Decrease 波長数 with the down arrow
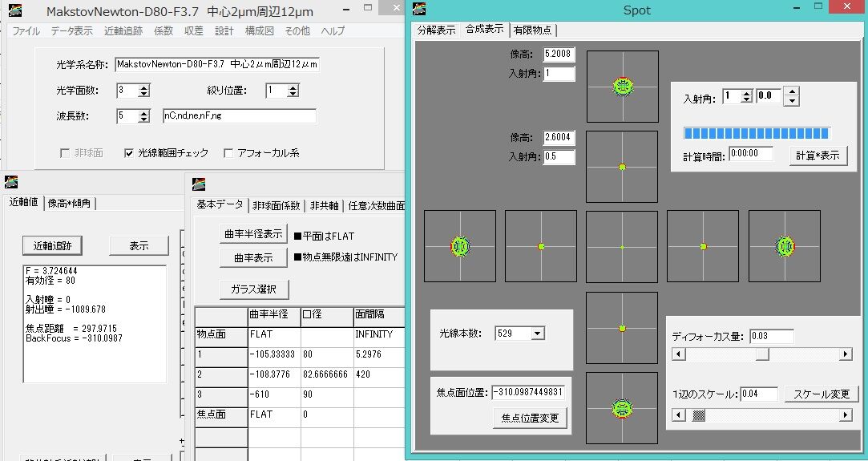The width and height of the screenshot is (868, 461). pyautogui.click(x=144, y=119)
